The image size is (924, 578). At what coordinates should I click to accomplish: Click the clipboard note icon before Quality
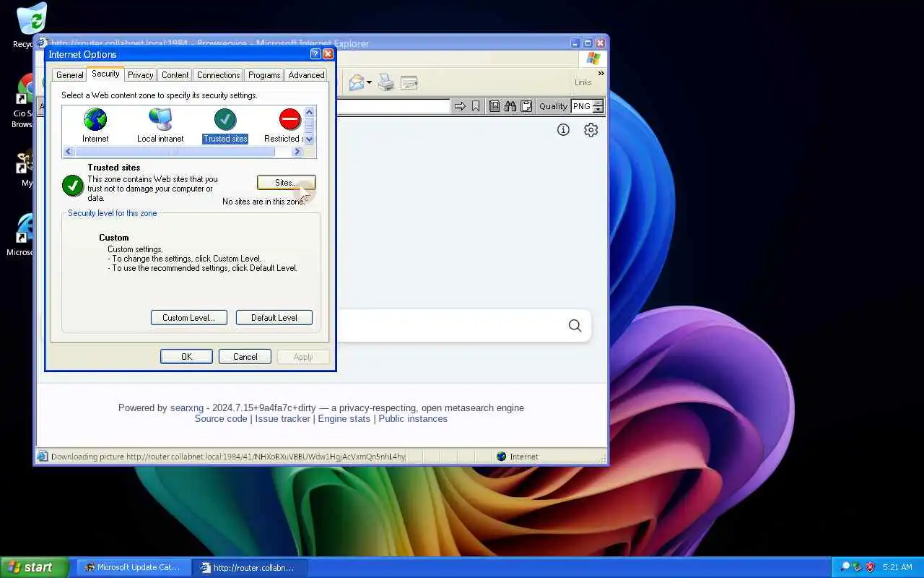click(x=526, y=106)
